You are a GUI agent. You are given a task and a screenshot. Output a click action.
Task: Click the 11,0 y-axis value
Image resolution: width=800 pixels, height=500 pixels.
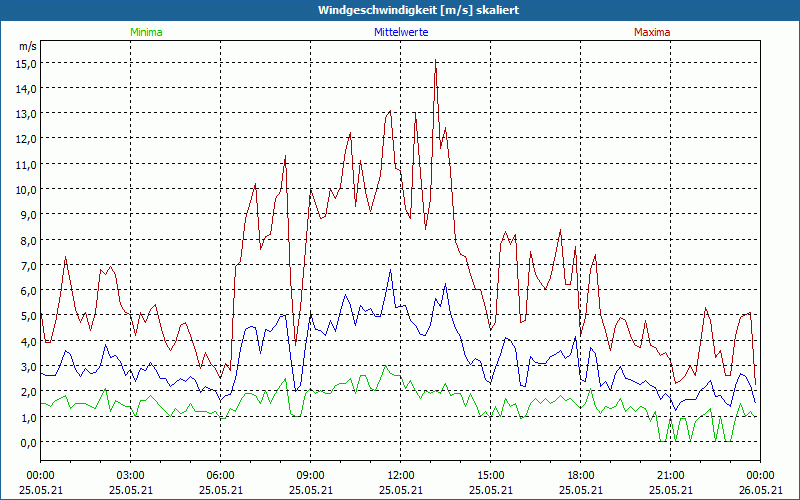point(27,164)
